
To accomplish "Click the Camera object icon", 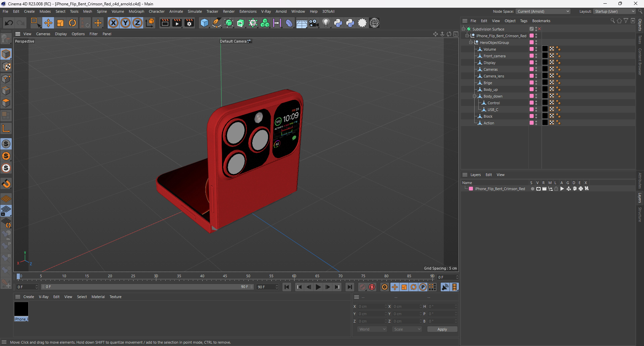I will [314, 23].
